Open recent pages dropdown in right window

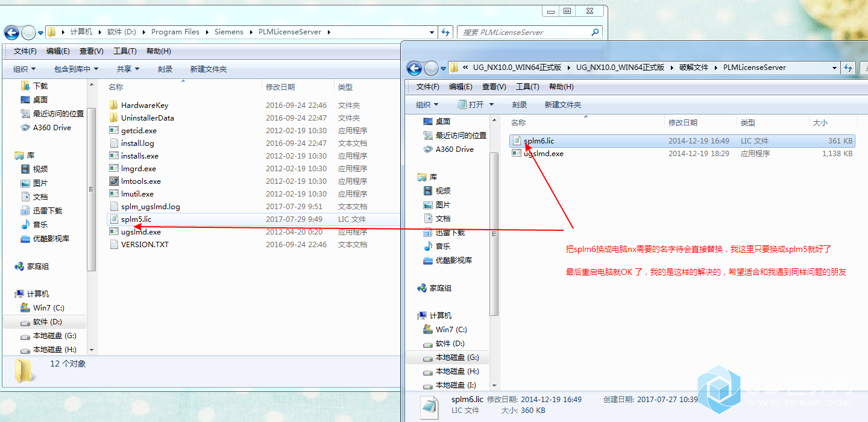tap(443, 68)
